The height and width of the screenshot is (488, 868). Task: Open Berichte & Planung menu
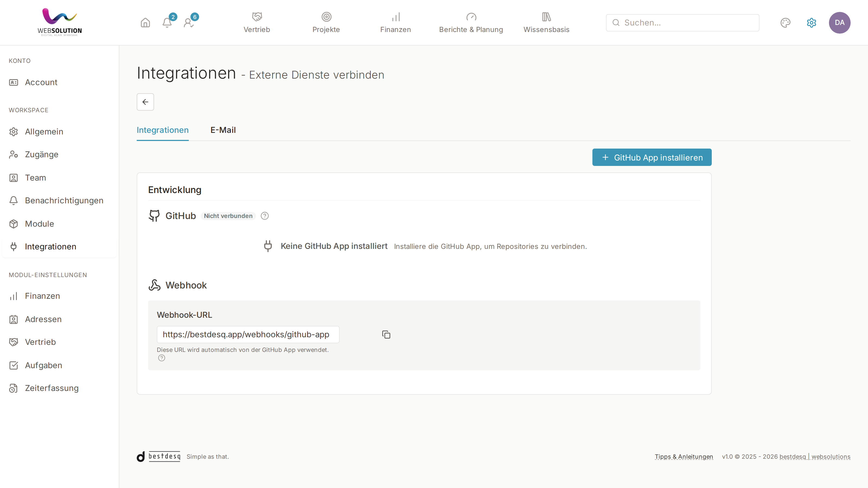tap(471, 23)
